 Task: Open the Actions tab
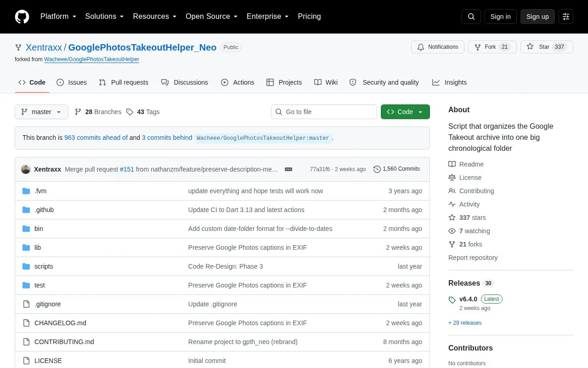coord(237,82)
